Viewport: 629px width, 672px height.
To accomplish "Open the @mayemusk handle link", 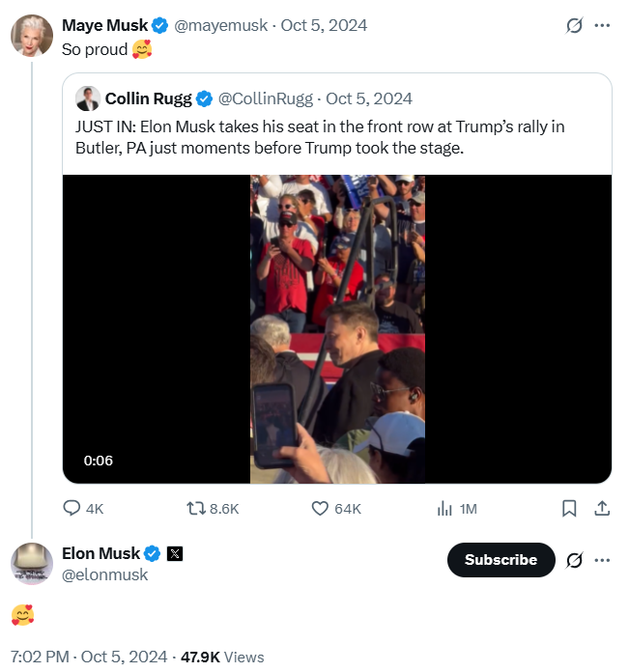I will [x=221, y=25].
